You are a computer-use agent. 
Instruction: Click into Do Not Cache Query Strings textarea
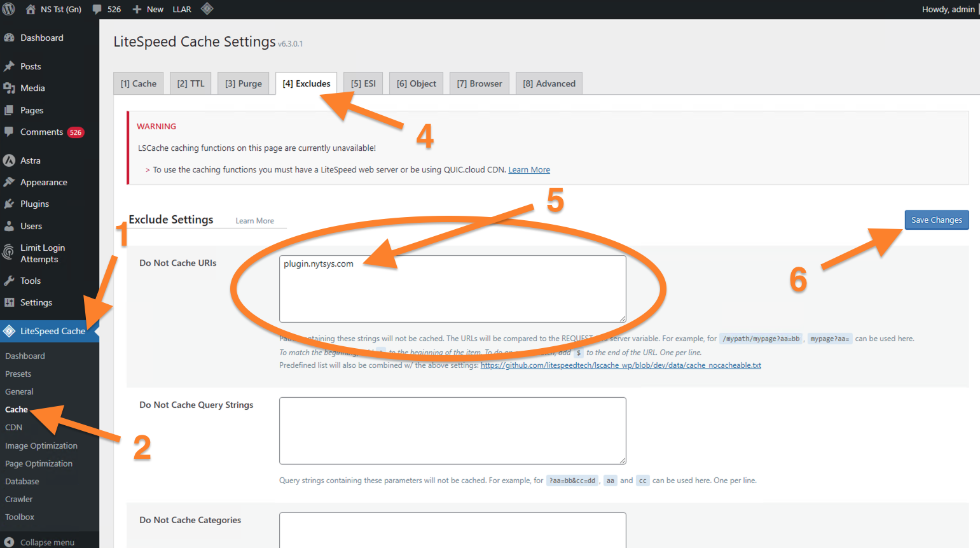click(x=453, y=431)
